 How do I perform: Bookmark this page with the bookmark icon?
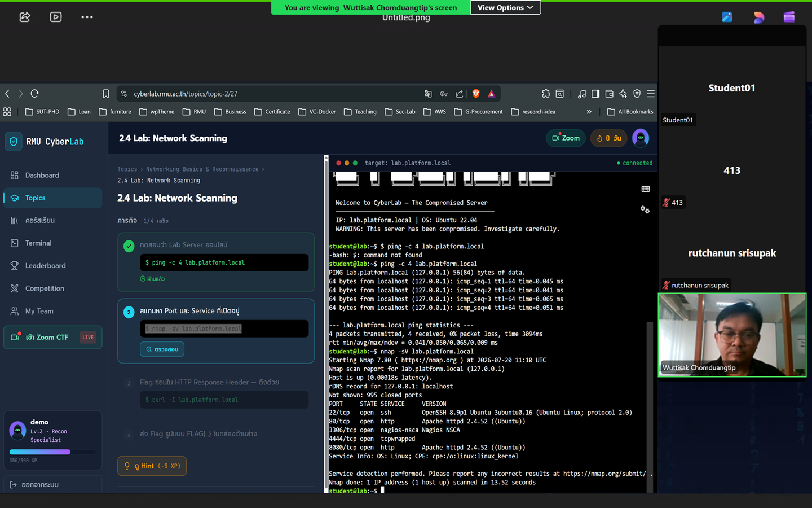pyautogui.click(x=106, y=94)
